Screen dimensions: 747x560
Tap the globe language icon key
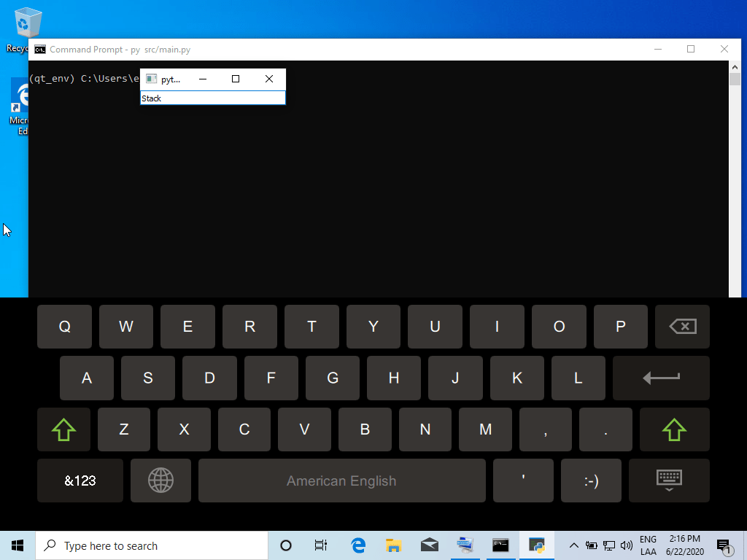(x=160, y=481)
